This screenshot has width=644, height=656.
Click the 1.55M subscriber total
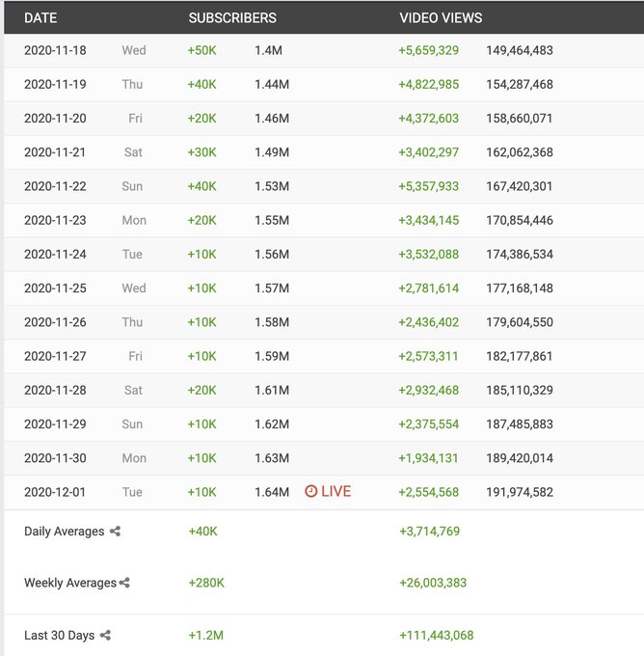coord(272,220)
